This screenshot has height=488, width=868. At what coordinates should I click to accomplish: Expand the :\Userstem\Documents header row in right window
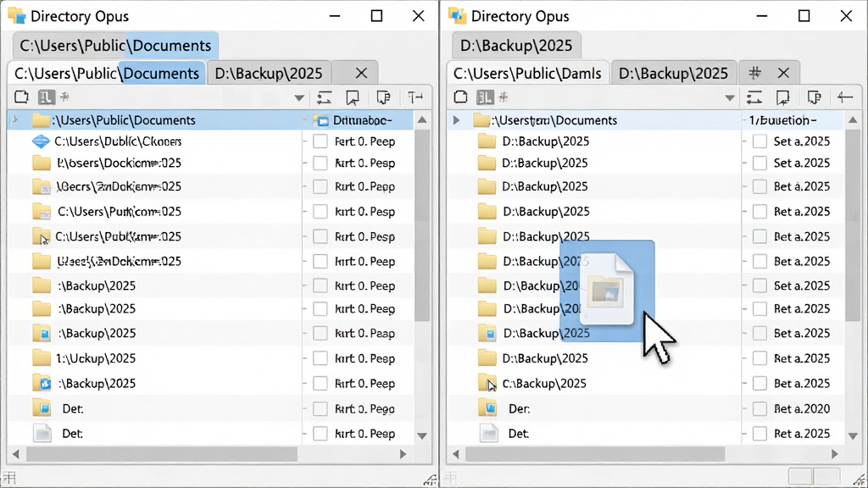pos(456,120)
